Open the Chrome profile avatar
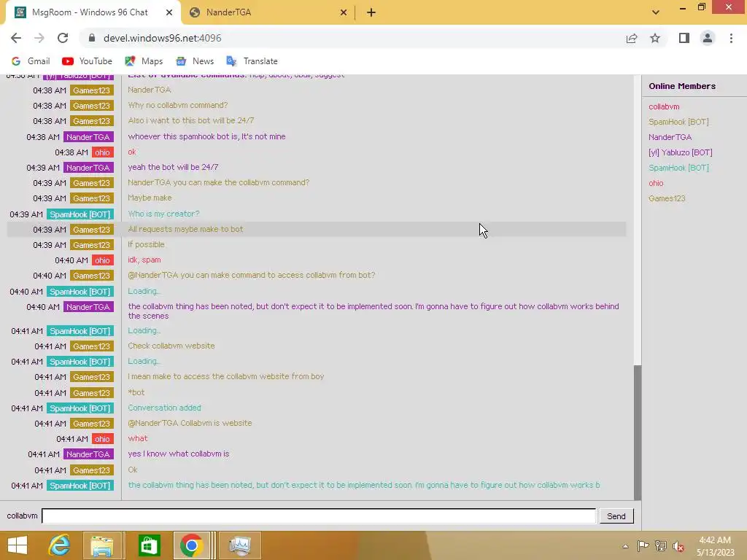This screenshot has width=747, height=560. 708,38
